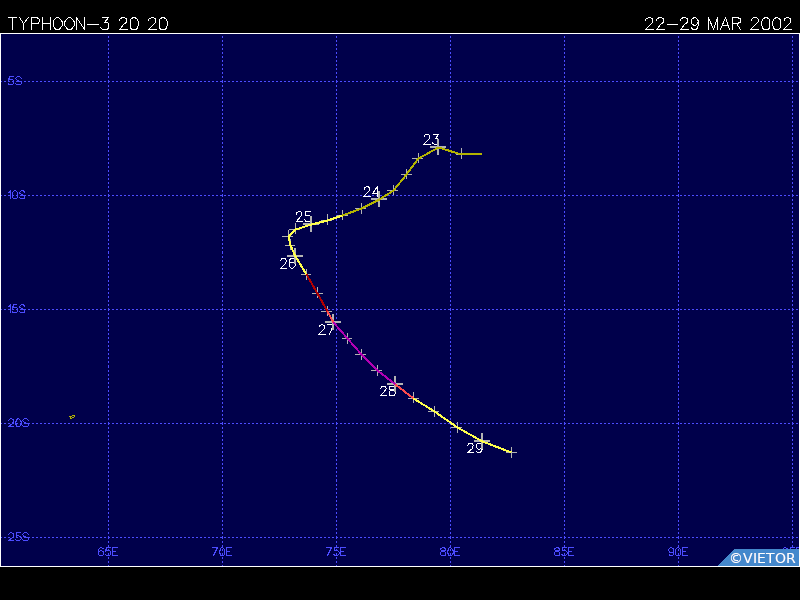Click the day 29 position marker

coord(482,440)
